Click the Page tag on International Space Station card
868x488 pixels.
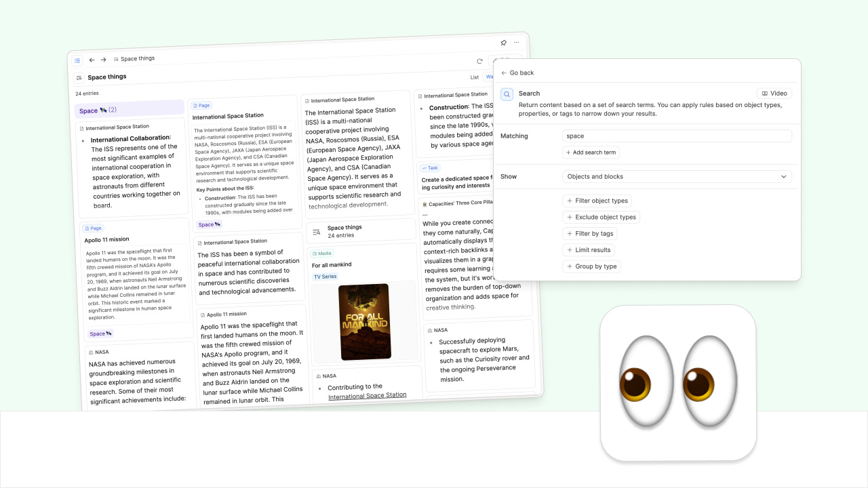pyautogui.click(x=201, y=106)
